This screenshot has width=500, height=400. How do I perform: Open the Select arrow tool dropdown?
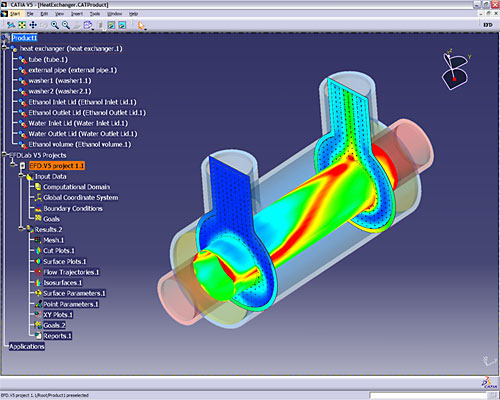tap(142, 25)
